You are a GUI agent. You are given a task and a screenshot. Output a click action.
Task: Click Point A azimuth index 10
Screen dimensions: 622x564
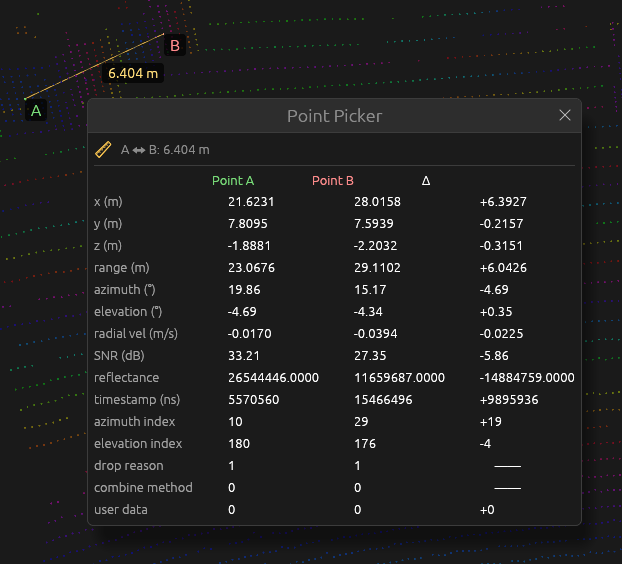tap(235, 422)
